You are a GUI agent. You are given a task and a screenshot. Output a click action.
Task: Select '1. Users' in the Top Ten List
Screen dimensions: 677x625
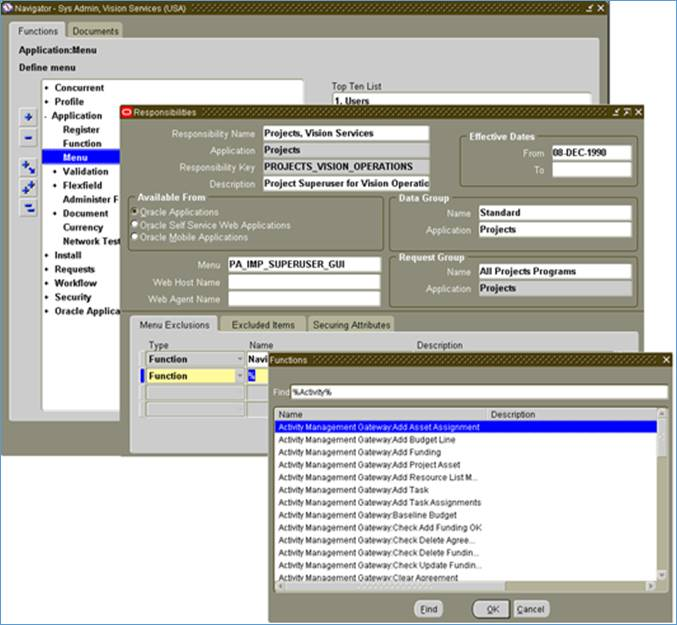(x=352, y=101)
